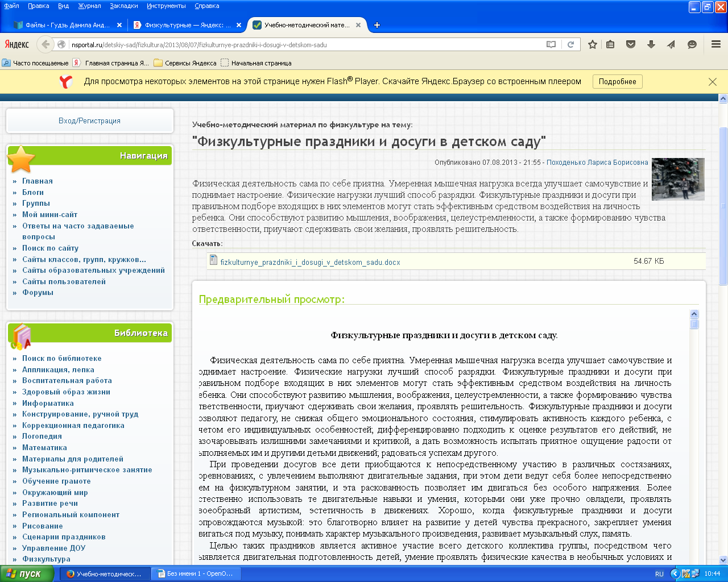Click the author's photo thumbnail

678,179
